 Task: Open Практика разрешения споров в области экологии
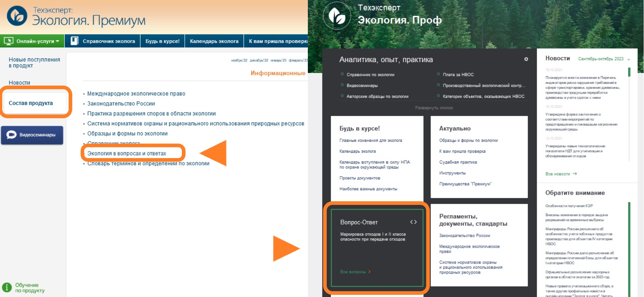pos(151,114)
